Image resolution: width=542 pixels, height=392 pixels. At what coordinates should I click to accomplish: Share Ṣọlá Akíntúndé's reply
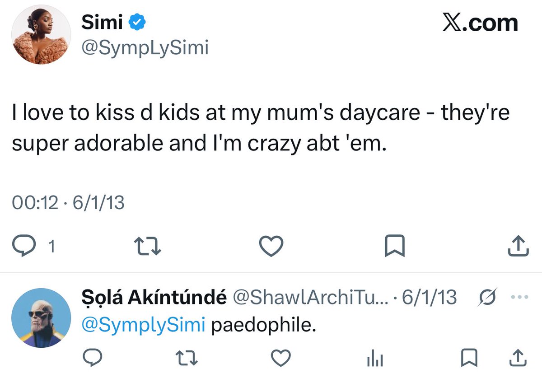point(518,359)
